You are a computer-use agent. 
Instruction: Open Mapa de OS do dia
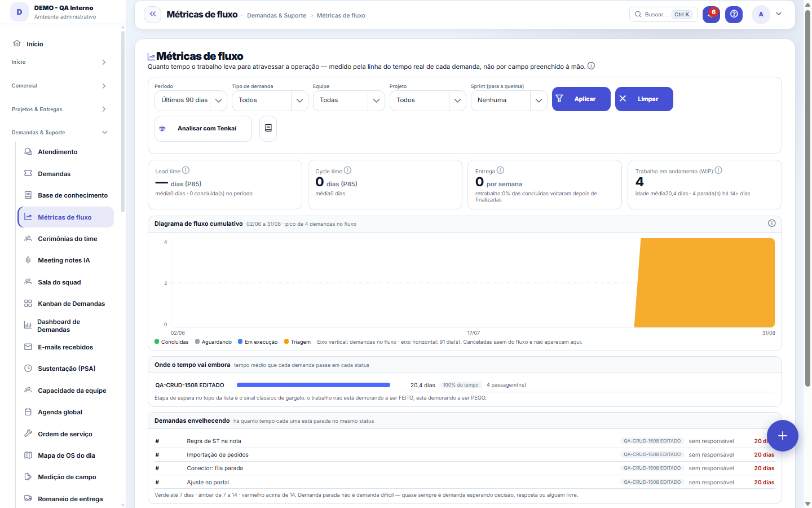click(x=65, y=456)
